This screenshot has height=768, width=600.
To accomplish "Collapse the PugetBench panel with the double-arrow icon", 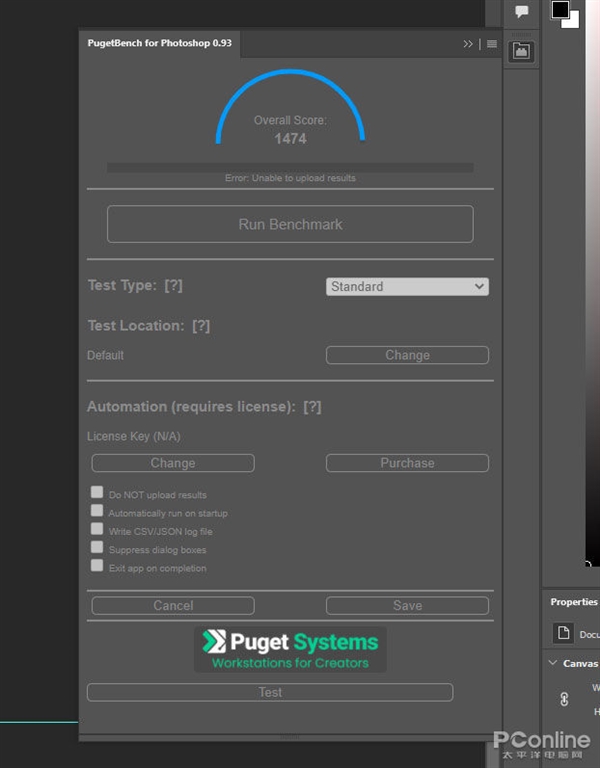I will pyautogui.click(x=468, y=44).
